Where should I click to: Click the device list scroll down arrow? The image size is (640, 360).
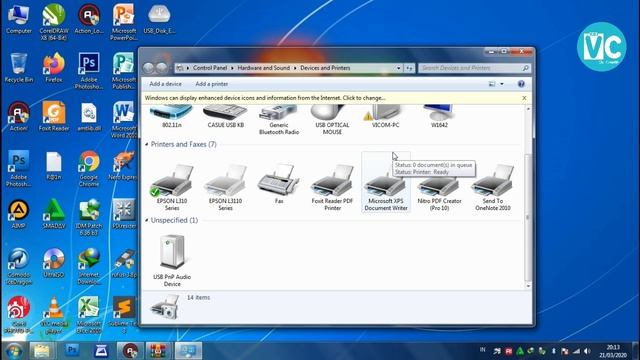pyautogui.click(x=528, y=286)
